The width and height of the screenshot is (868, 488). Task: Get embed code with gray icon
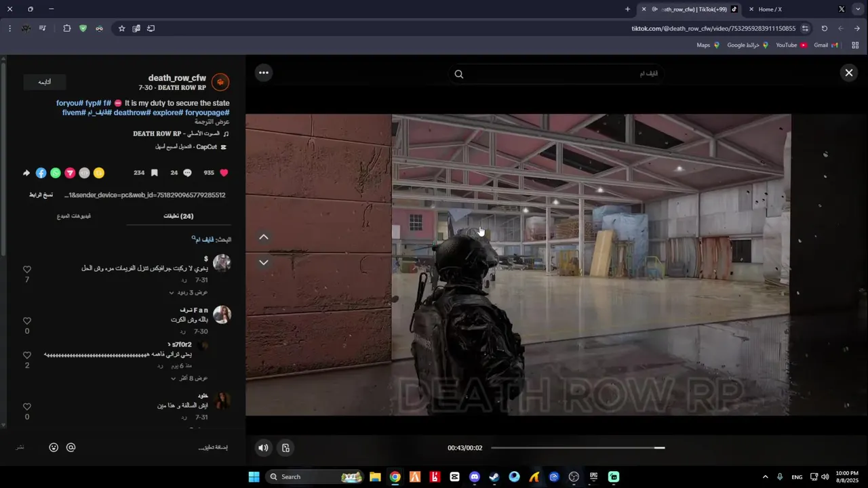coord(84,173)
